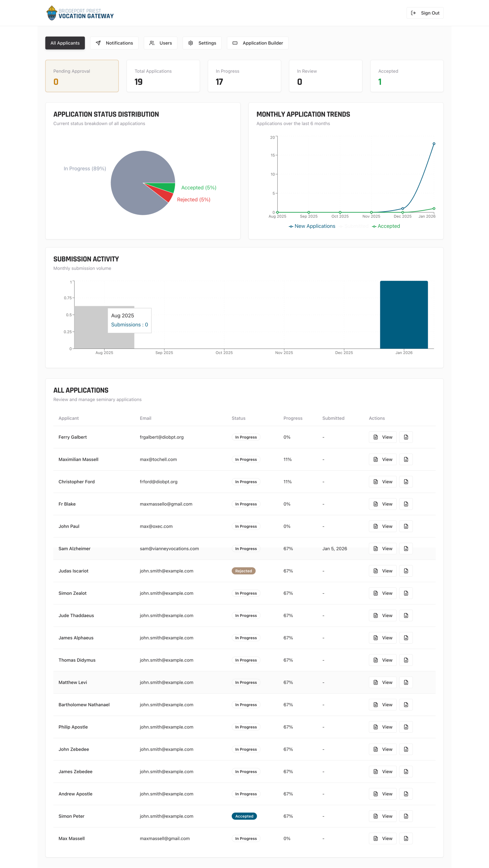Download Sam Alzheimer's application document
The width and height of the screenshot is (489, 868).
(x=406, y=548)
